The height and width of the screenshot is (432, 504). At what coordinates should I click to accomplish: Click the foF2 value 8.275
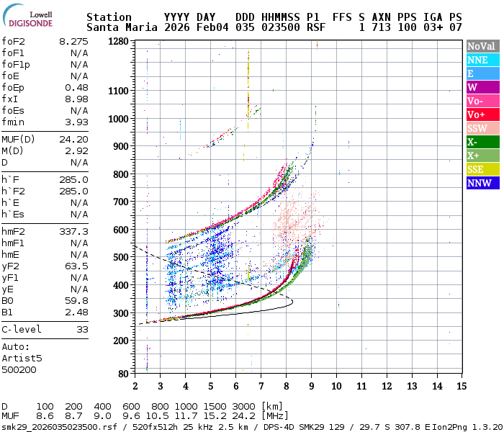[73, 42]
